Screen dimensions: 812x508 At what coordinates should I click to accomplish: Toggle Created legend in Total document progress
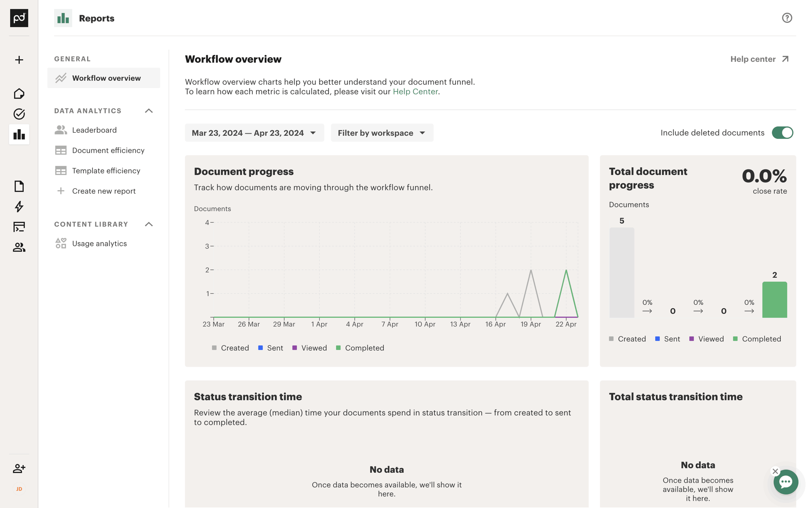(x=628, y=339)
